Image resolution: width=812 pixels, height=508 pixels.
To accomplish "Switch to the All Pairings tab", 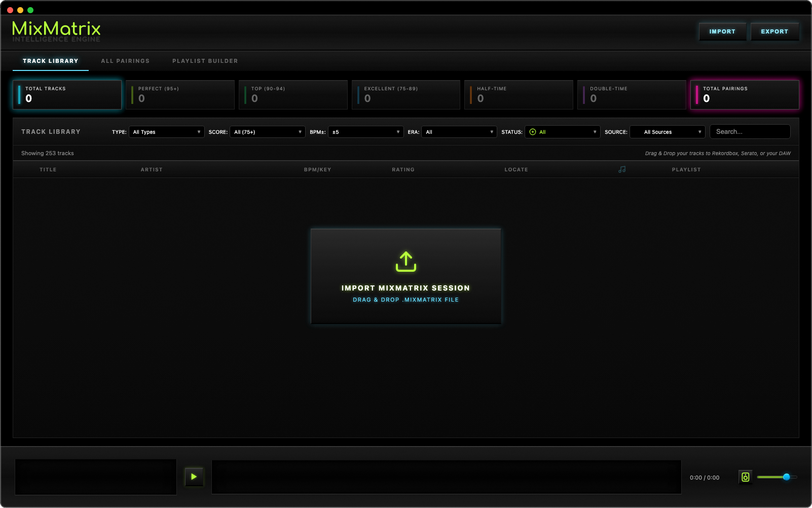I will coord(125,61).
